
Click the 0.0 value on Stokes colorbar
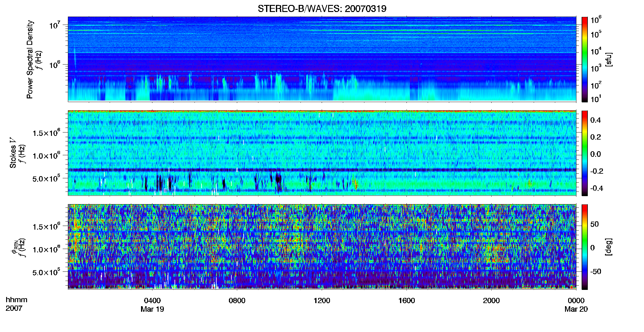(x=595, y=154)
